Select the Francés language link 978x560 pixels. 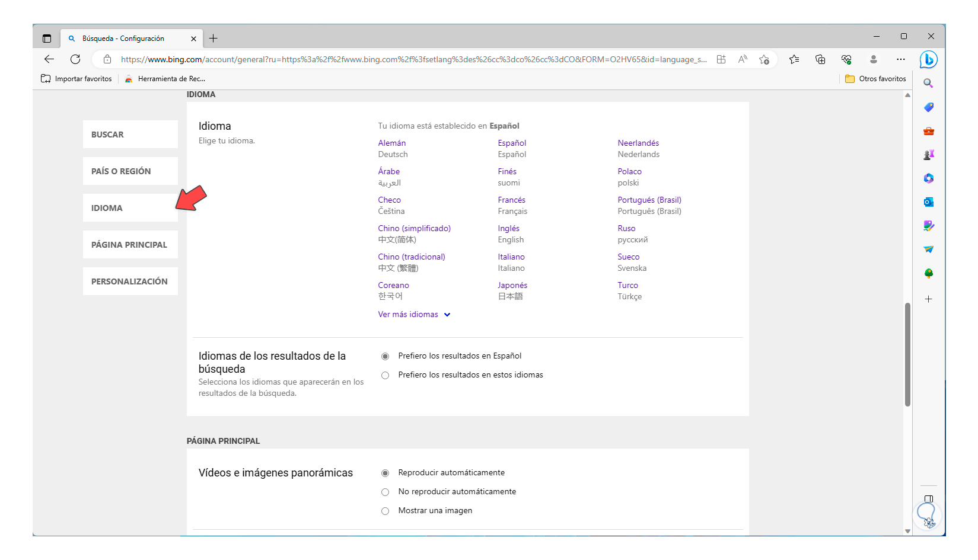[511, 200]
